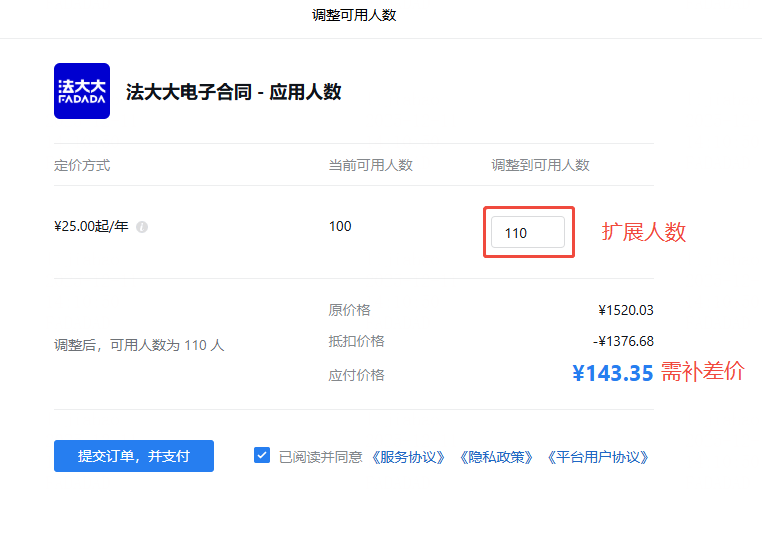The width and height of the screenshot is (762, 535).
Task: Click the 当前可用人数 column header
Action: pos(371,165)
